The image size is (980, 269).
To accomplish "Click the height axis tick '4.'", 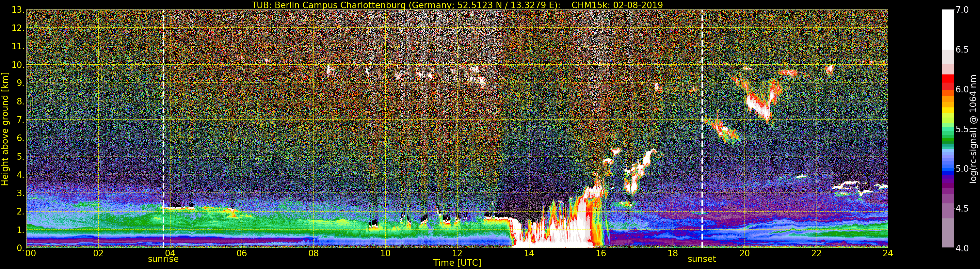I will 21,175.
